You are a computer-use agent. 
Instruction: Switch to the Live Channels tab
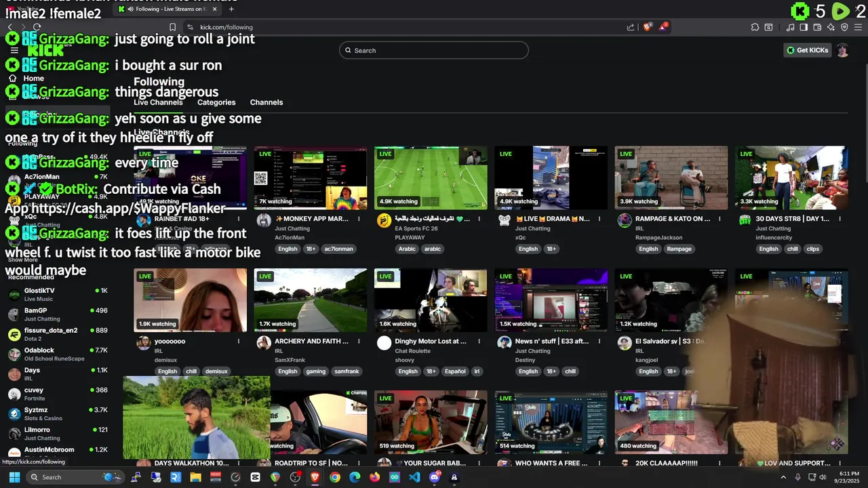158,102
